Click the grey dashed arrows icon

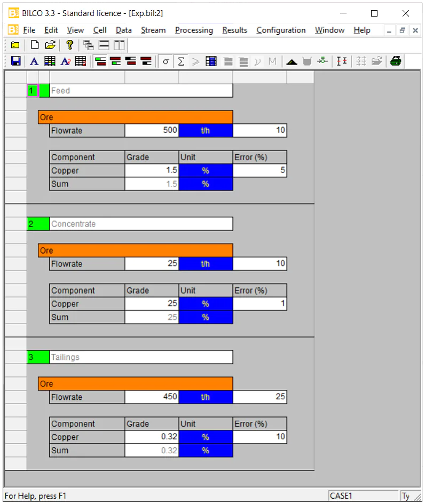coord(361,61)
